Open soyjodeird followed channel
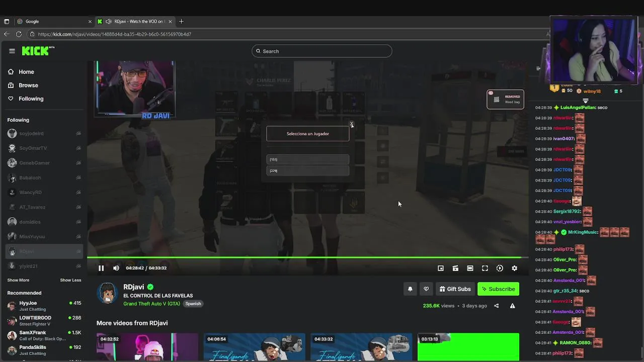This screenshot has width=644, height=362. tap(44, 133)
